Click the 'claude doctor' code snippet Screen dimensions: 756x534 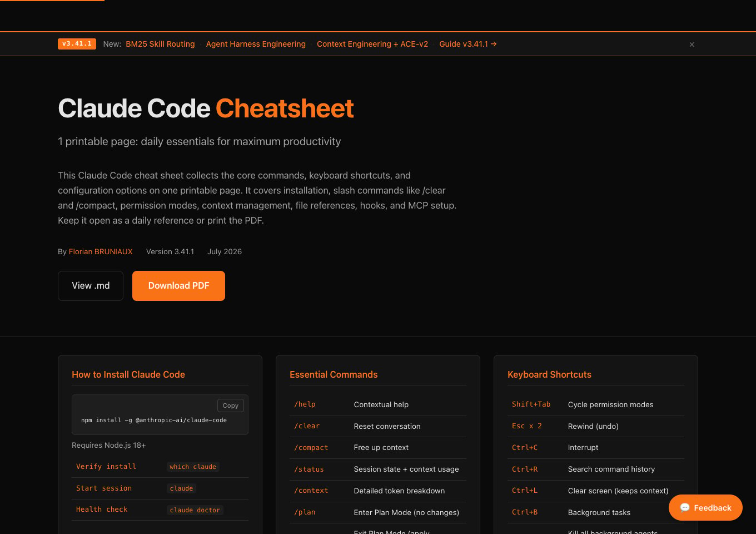tap(195, 510)
